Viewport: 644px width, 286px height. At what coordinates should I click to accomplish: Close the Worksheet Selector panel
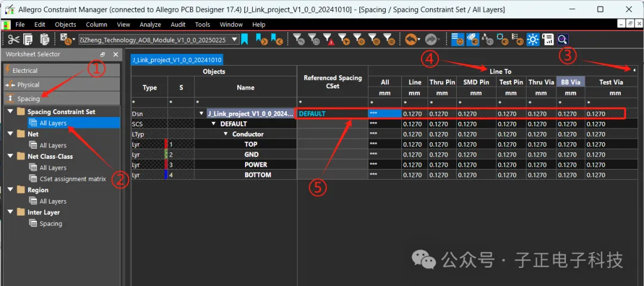pyautogui.click(x=116, y=54)
